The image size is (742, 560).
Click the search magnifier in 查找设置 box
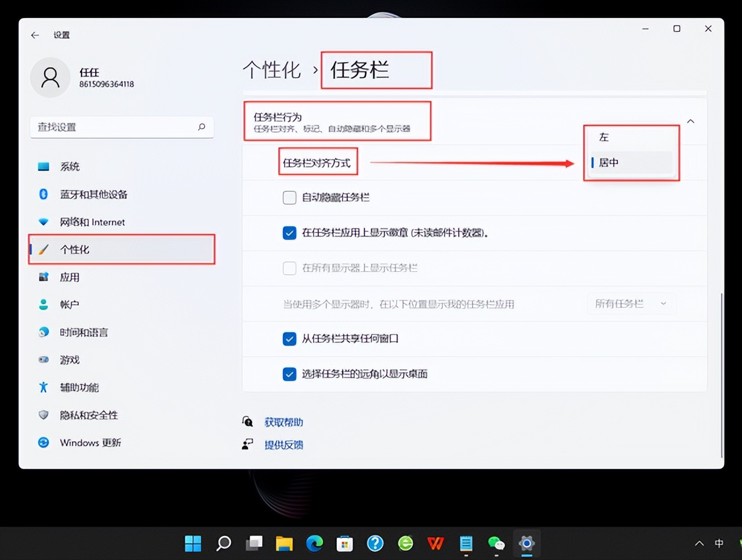[x=201, y=127]
